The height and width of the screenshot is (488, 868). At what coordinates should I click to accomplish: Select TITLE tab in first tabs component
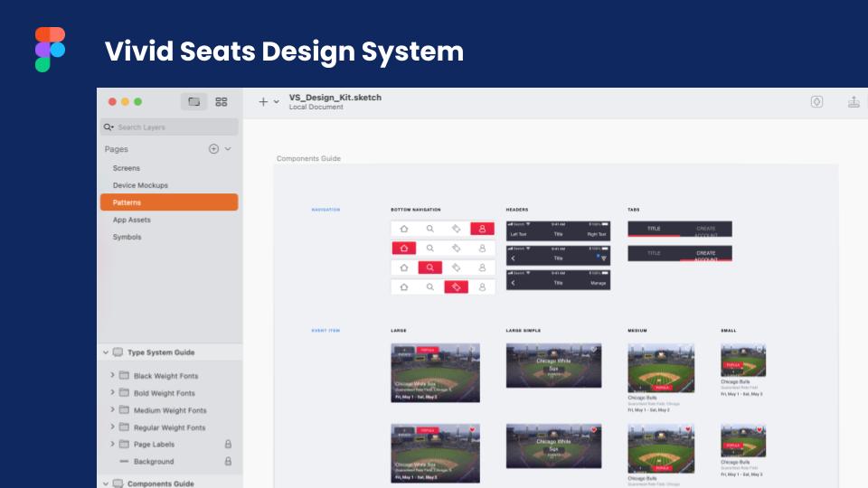pos(654,229)
